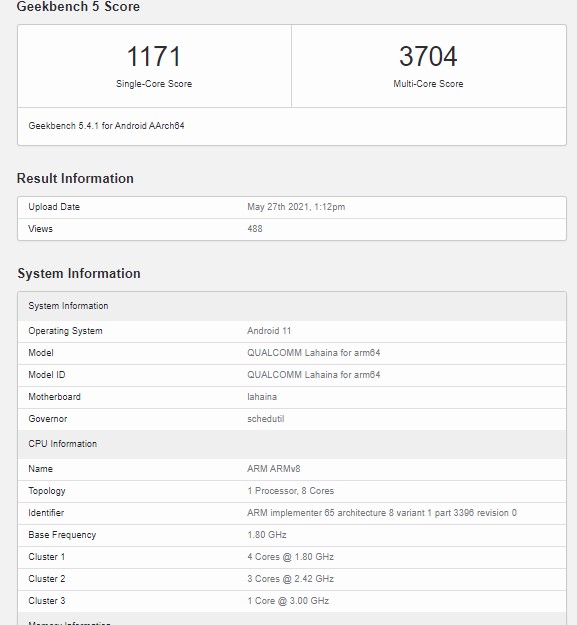Select the Multi-Core Score label

click(x=428, y=84)
